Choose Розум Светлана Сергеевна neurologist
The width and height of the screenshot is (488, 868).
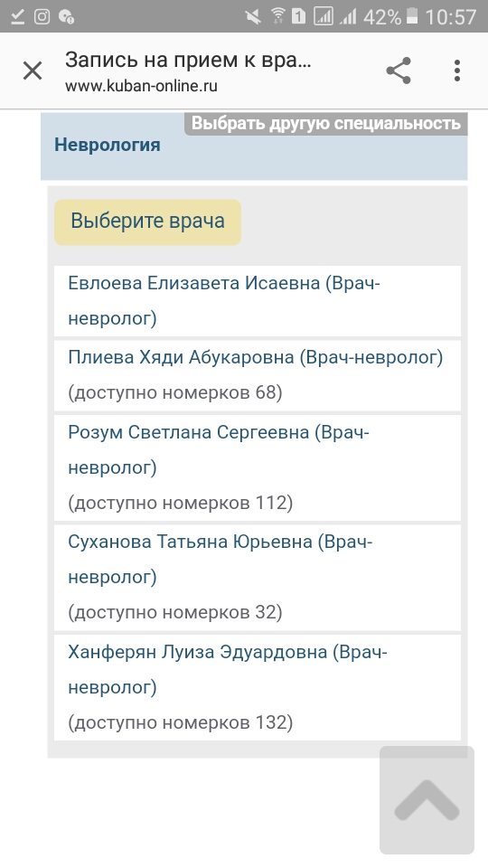(258, 467)
